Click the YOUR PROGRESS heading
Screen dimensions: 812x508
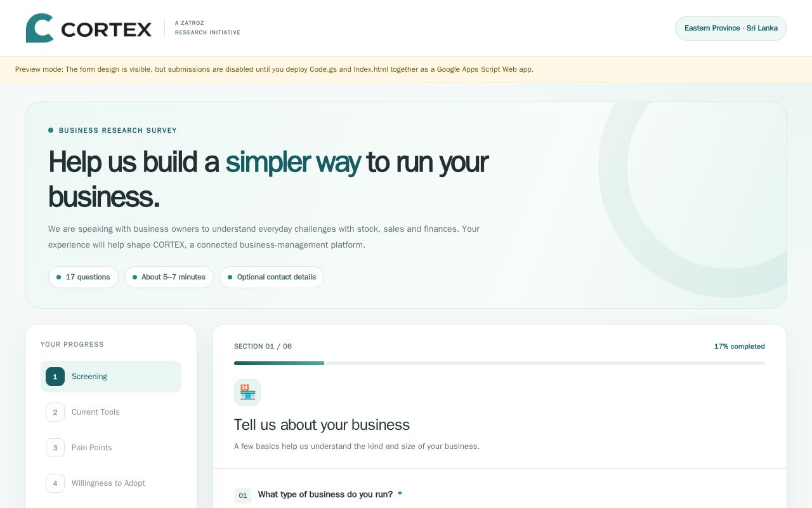72,344
